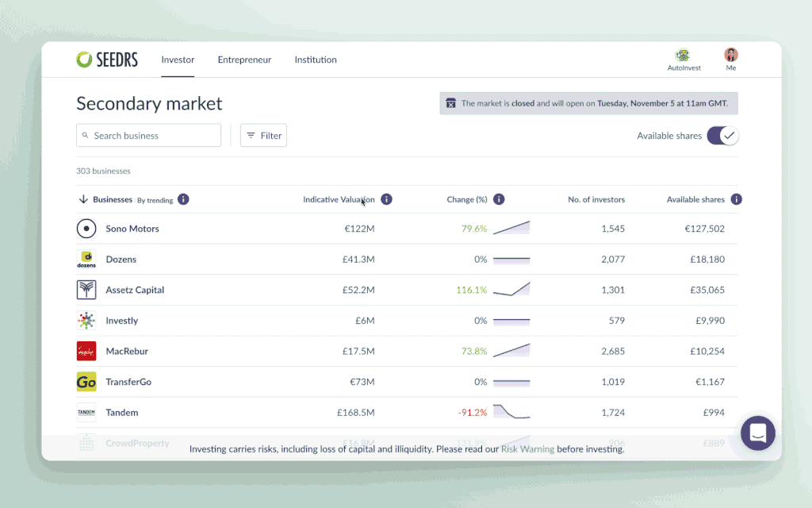Viewport: 812px width, 508px height.
Task: Click Dozens valuation £41.3M
Action: [358, 260]
